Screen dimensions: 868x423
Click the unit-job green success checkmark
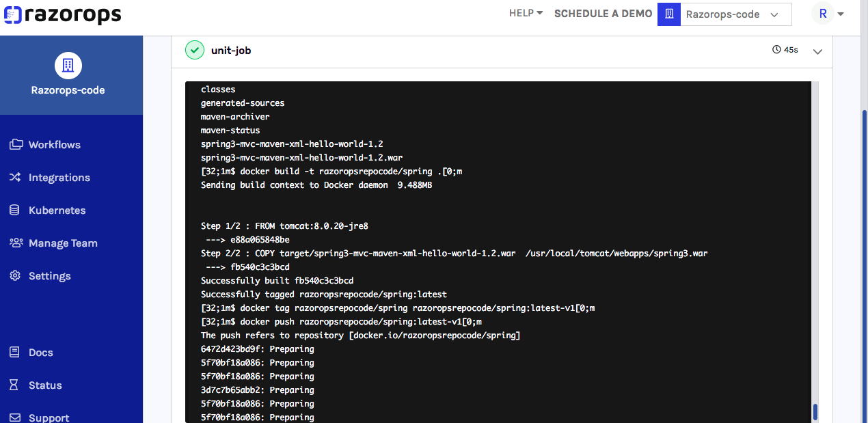pyautogui.click(x=195, y=51)
